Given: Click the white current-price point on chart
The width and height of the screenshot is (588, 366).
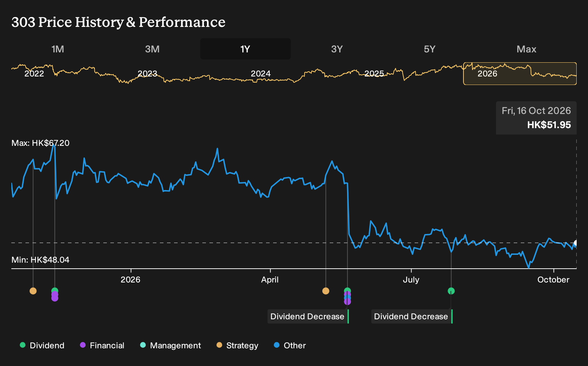Looking at the screenshot, I should (x=576, y=243).
